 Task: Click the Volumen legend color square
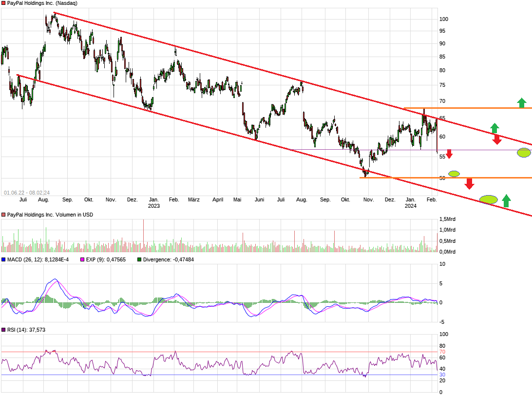3,215
